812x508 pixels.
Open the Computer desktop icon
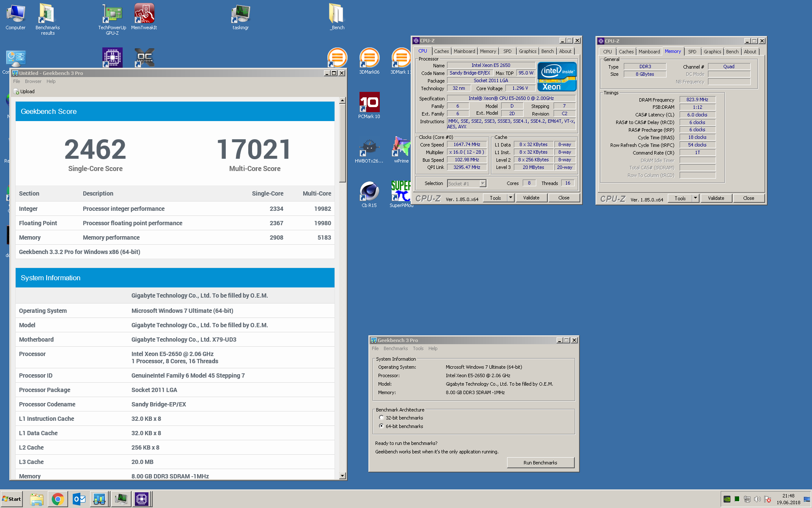tap(16, 17)
